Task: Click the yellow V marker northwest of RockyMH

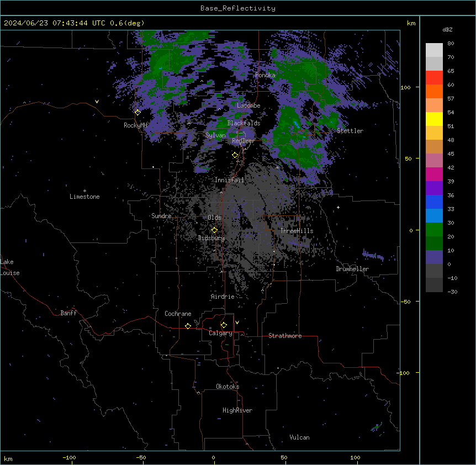Action: (97, 102)
